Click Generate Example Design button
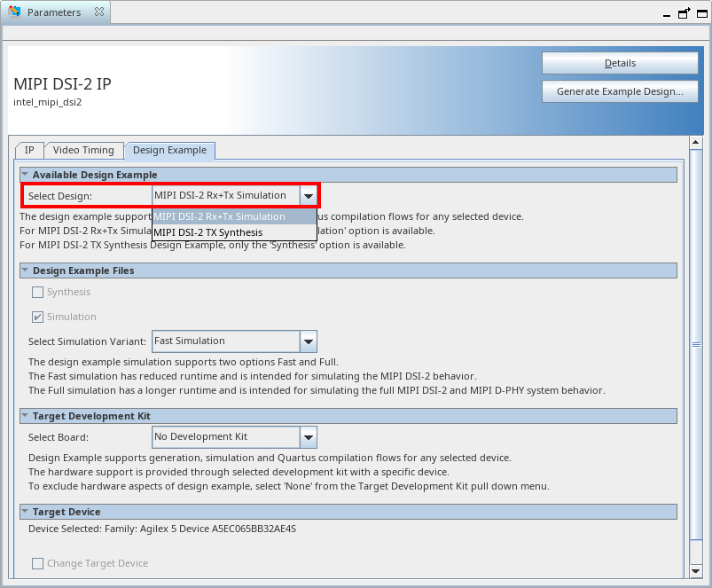Image resolution: width=712 pixels, height=588 pixels. (x=620, y=91)
